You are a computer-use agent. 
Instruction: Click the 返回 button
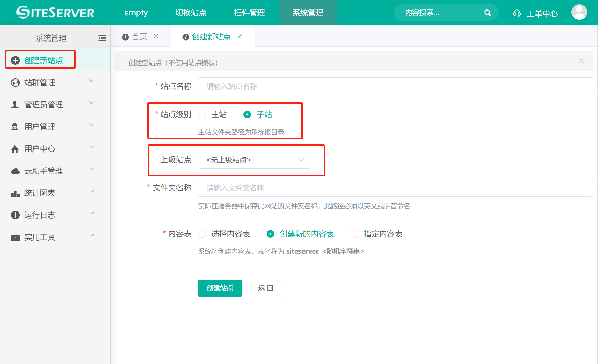click(x=265, y=288)
